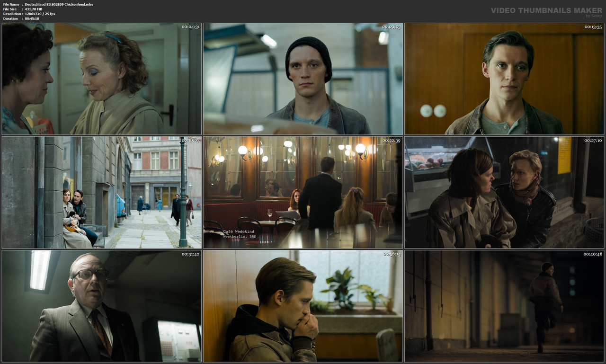Click the 00:40:46 timestamp

(x=593, y=254)
